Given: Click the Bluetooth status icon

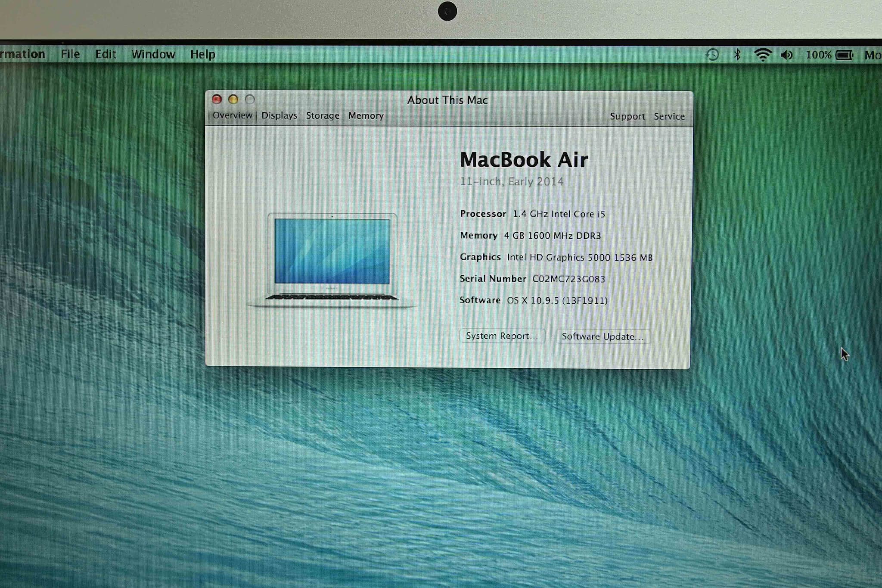Looking at the screenshot, I should [x=737, y=55].
